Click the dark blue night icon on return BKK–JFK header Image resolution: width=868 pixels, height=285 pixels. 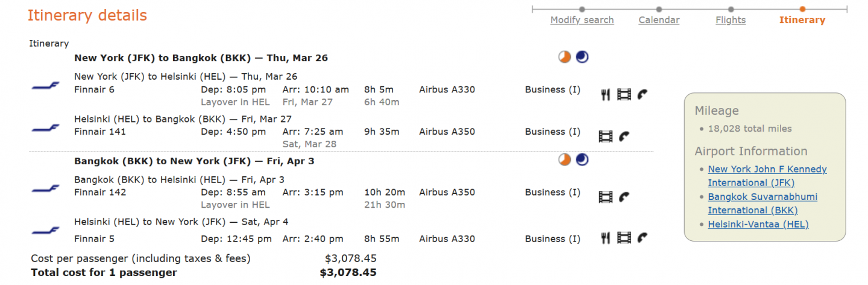(582, 160)
